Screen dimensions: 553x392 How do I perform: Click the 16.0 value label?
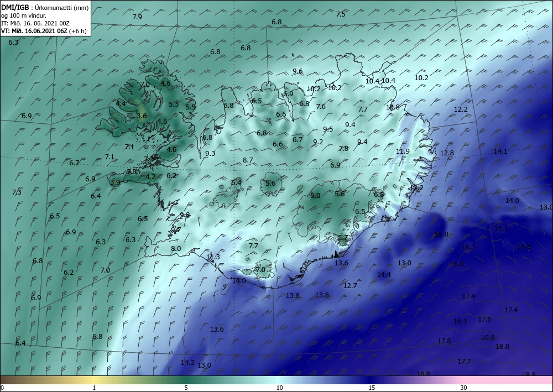click(x=457, y=264)
